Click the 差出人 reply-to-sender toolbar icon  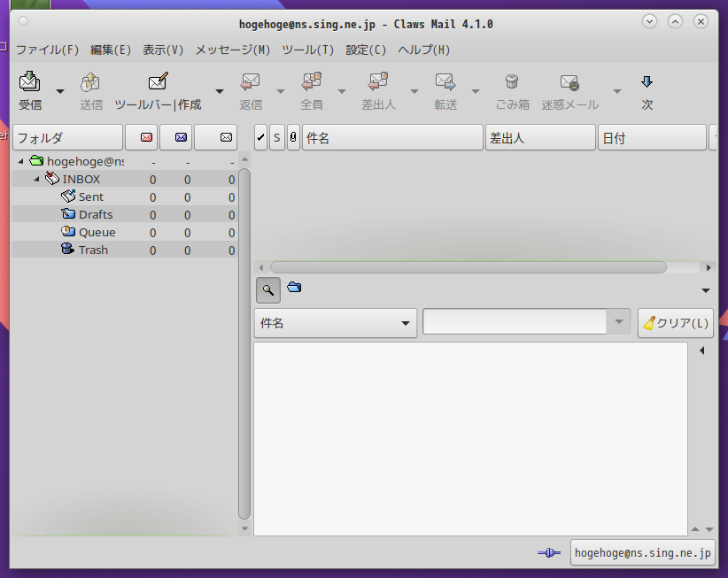(378, 81)
